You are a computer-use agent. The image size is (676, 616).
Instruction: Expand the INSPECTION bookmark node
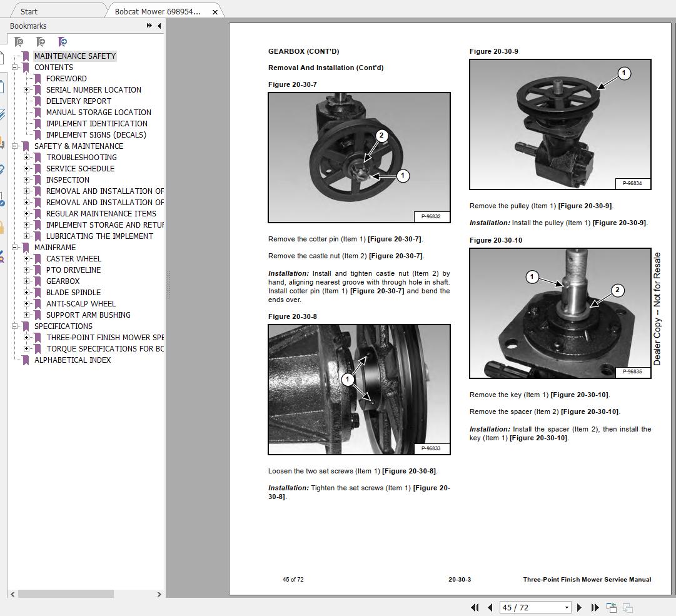point(27,179)
